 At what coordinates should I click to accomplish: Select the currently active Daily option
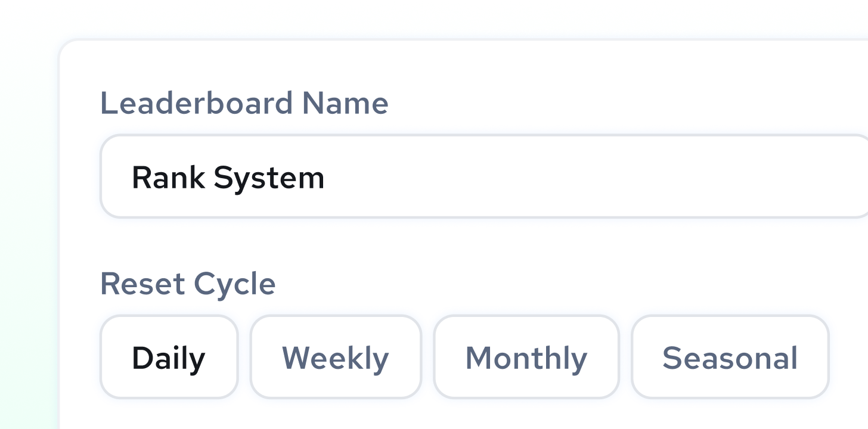pos(169,356)
